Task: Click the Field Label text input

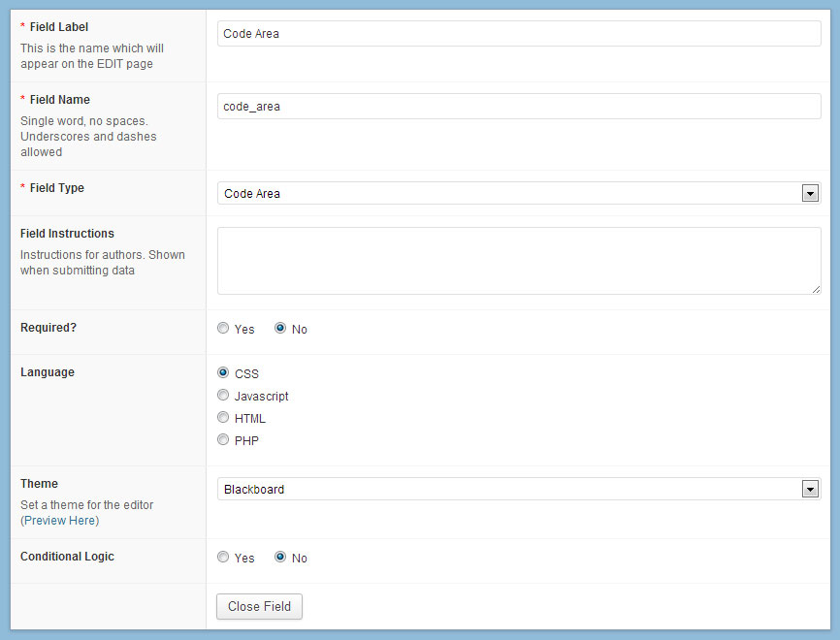Action: pos(519,33)
